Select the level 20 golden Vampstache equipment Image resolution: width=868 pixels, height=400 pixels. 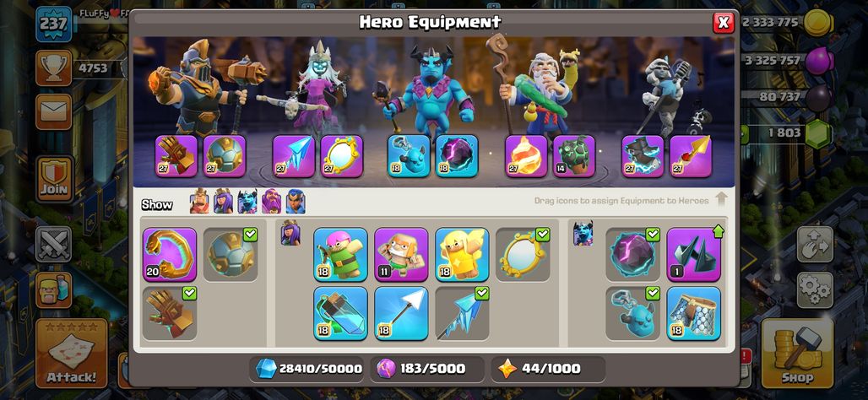pos(170,255)
